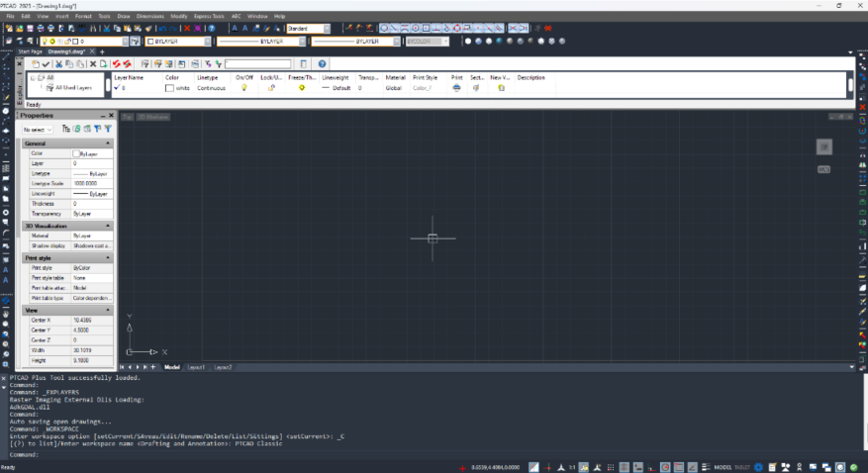The height and width of the screenshot is (473, 868).
Task: Toggle TABLET mode in the status bar
Action: [741, 467]
